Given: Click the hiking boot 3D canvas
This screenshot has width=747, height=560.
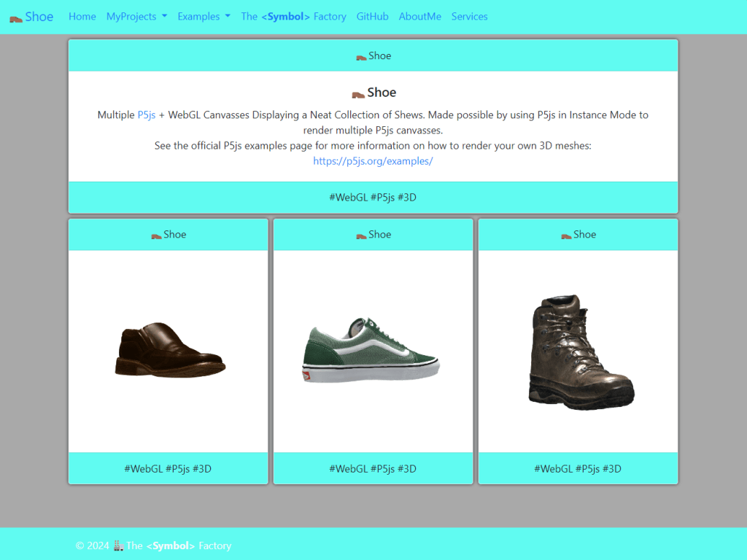Looking at the screenshot, I should [578, 351].
